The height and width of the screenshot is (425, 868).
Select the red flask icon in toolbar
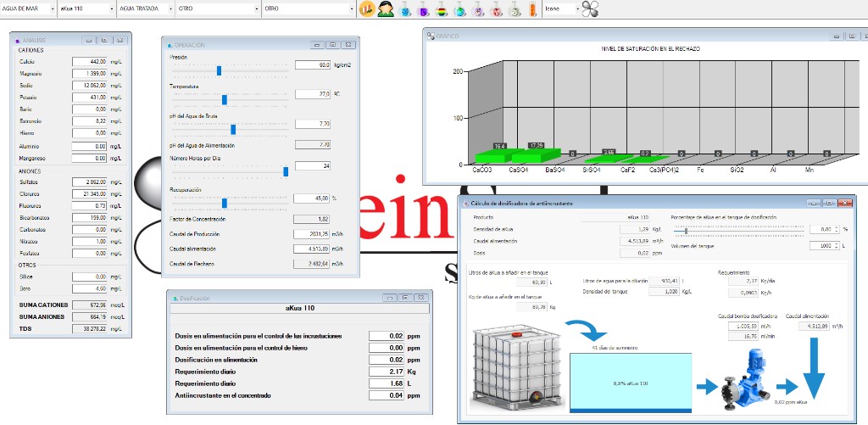[497, 8]
